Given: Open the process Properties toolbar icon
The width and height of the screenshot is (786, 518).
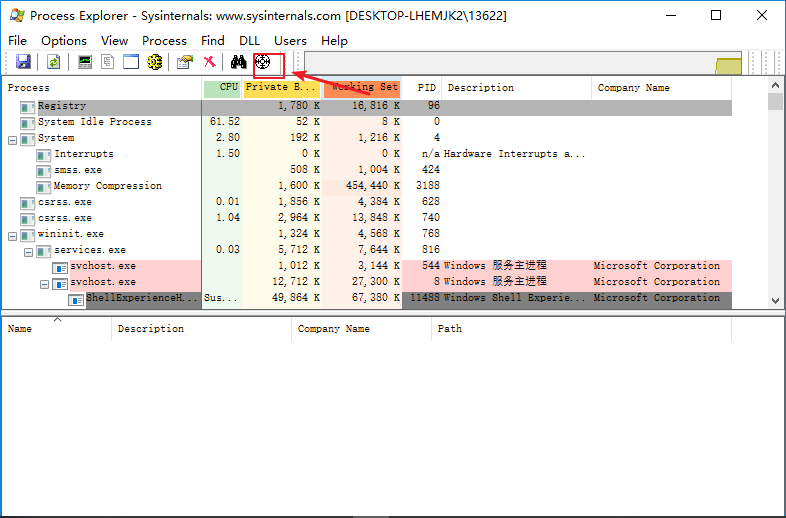Looking at the screenshot, I should (185, 62).
